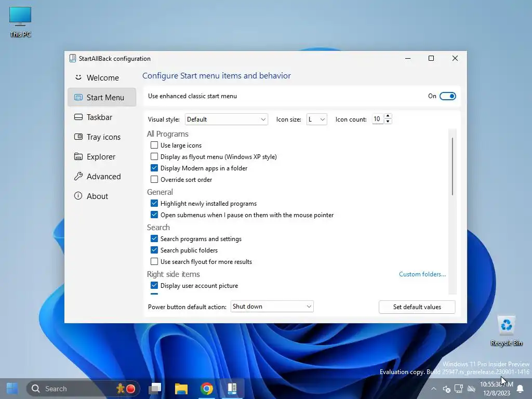Switch to the Advanced tab

(102, 176)
